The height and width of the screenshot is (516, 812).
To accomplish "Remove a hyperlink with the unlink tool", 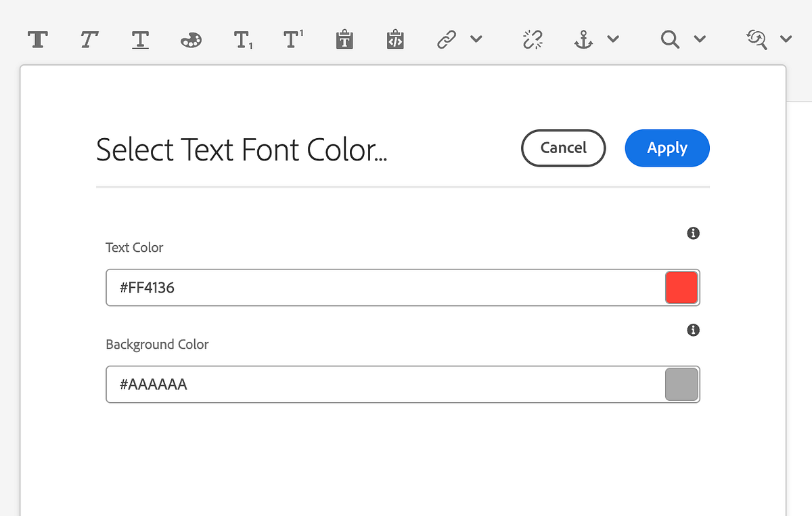I will pos(533,39).
